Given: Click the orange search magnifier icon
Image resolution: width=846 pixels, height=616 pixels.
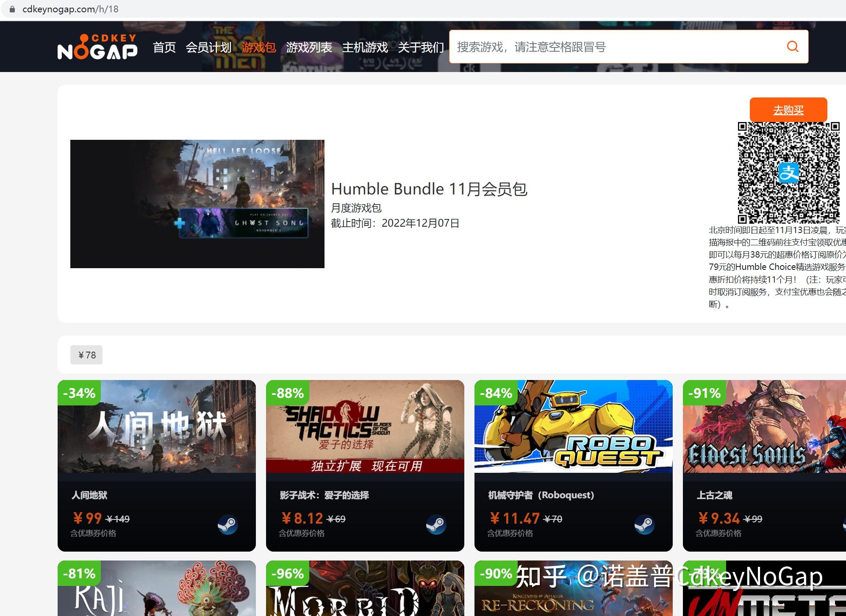Looking at the screenshot, I should pyautogui.click(x=793, y=47).
